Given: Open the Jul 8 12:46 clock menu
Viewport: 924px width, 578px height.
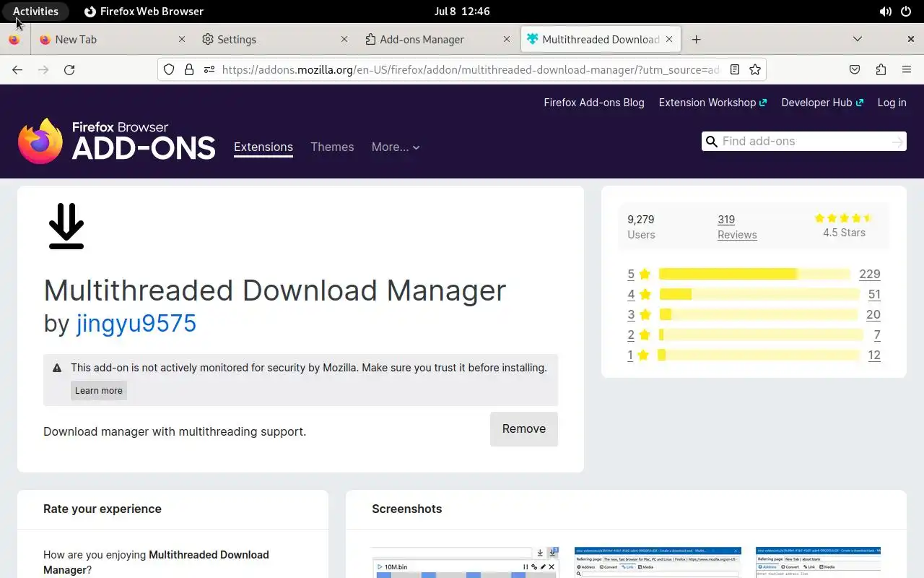Looking at the screenshot, I should tap(462, 12).
